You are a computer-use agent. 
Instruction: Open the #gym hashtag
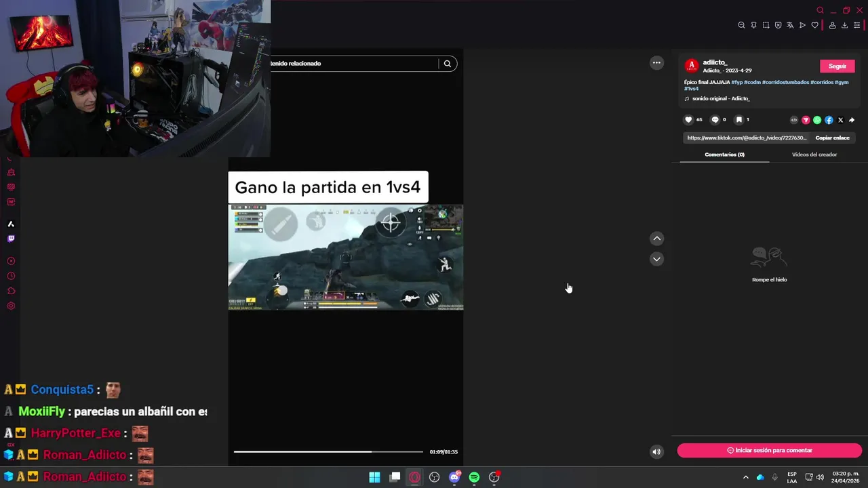(x=842, y=82)
